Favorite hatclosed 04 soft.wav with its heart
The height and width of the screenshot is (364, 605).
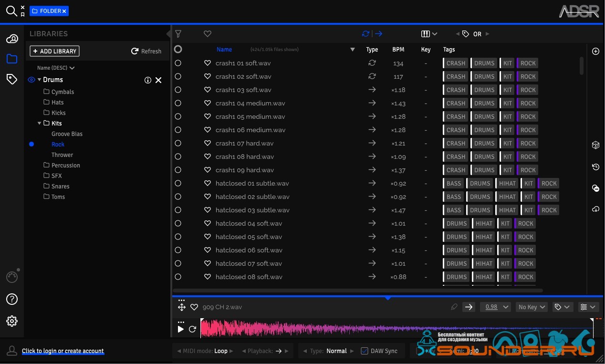208,223
